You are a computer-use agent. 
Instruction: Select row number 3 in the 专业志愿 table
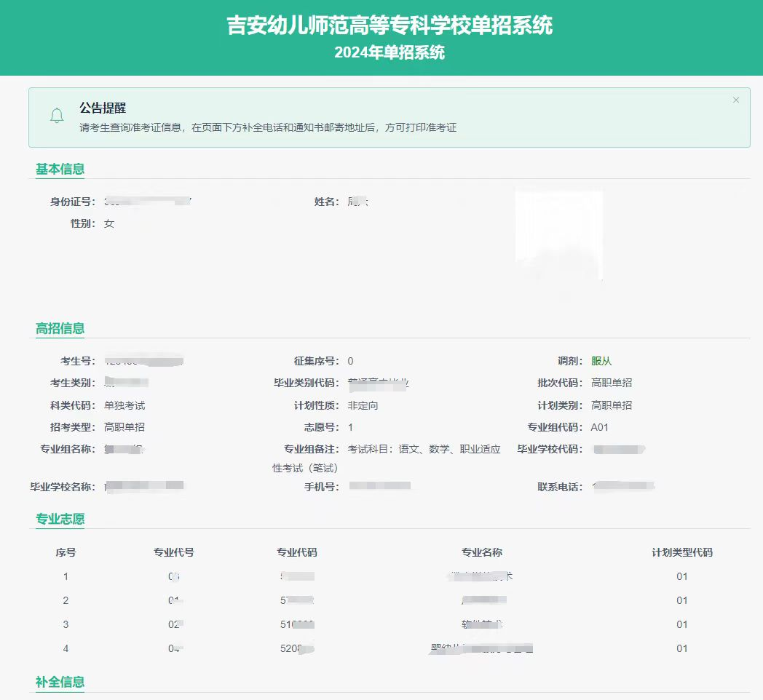(x=66, y=624)
